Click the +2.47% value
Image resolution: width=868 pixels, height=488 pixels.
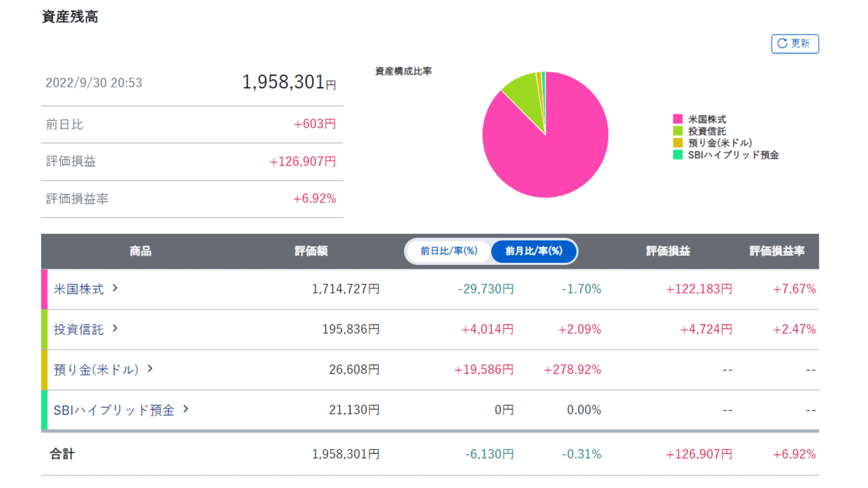(794, 329)
